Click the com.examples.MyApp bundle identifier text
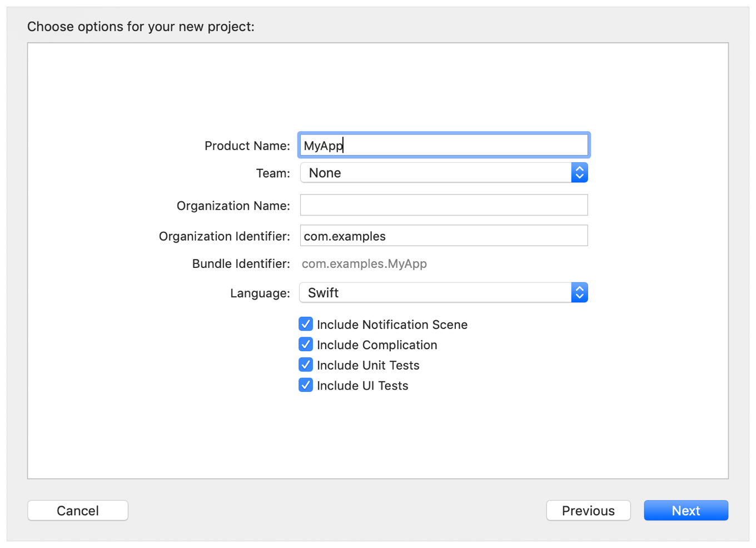 [x=364, y=264]
